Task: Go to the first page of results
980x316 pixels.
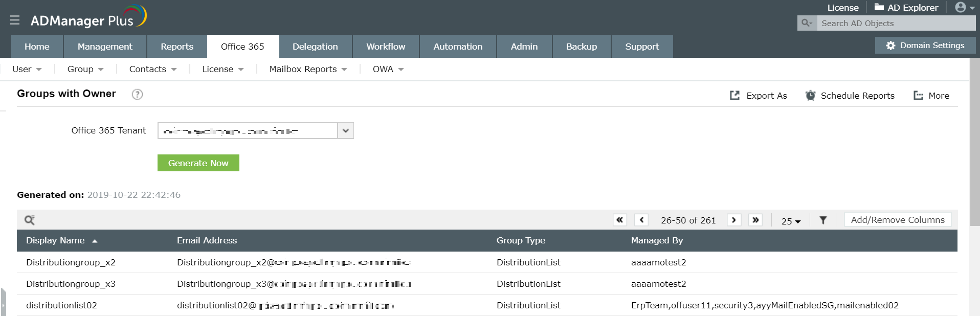Action: [x=619, y=220]
